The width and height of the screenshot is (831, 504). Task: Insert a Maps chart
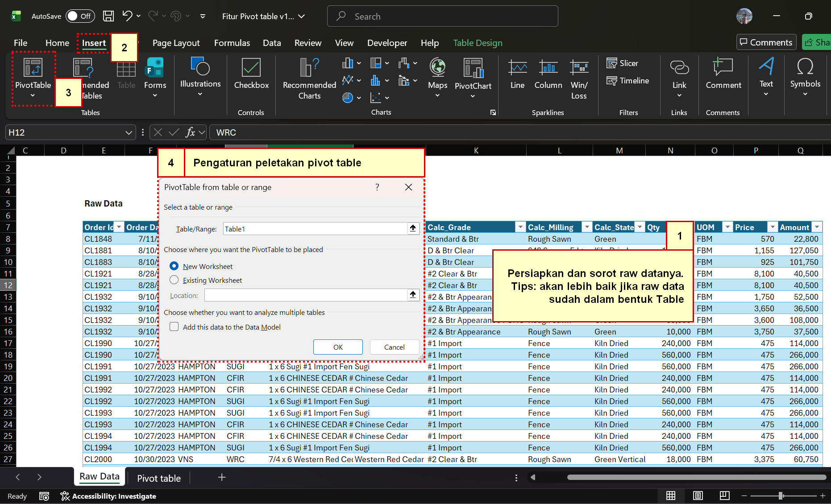pos(437,76)
